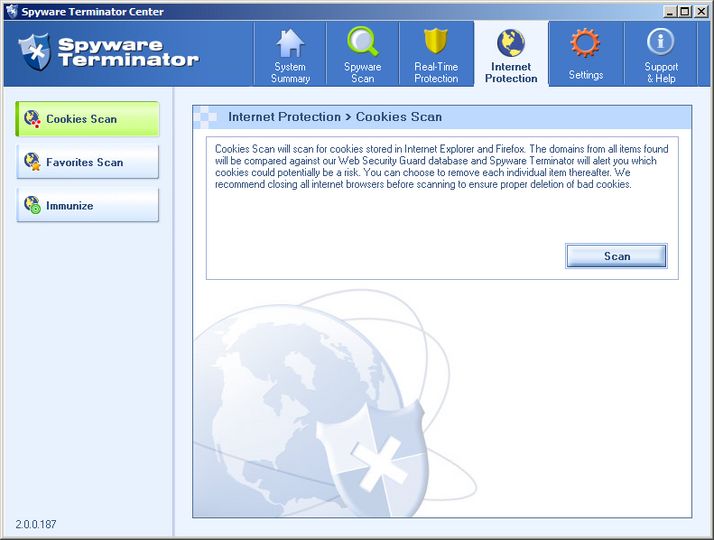
Task: Click the Cookies Scan globe icon
Action: 32,119
